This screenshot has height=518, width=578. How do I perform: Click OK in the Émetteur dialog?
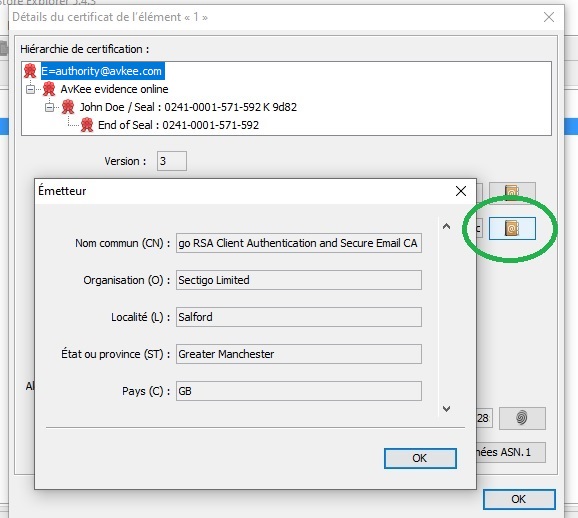click(420, 458)
